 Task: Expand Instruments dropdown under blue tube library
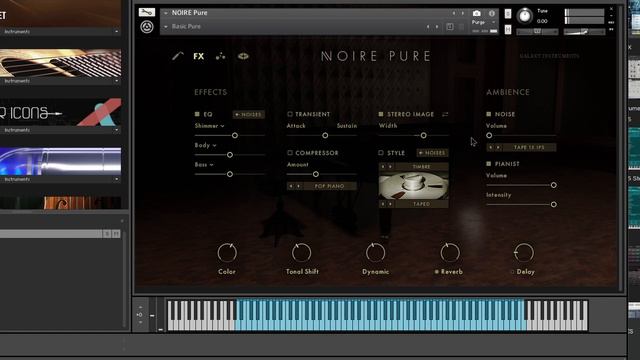point(117,179)
